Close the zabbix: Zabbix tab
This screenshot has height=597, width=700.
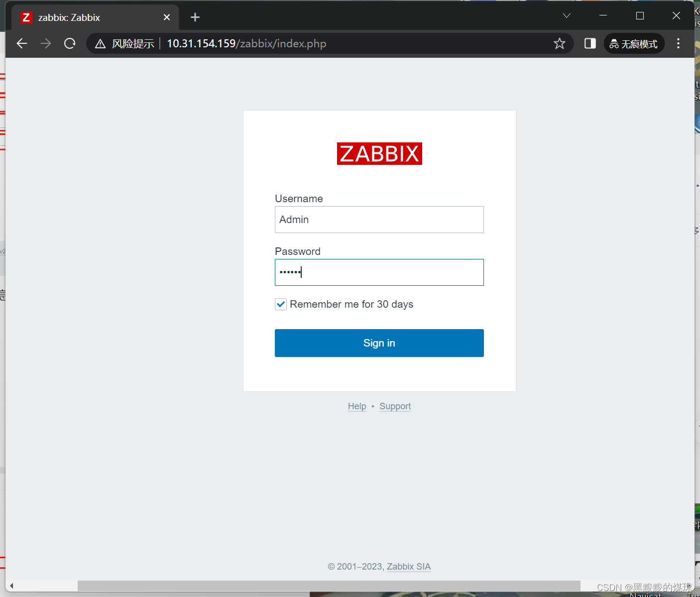coord(166,17)
